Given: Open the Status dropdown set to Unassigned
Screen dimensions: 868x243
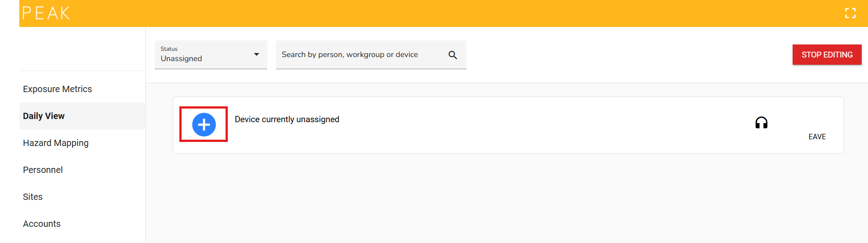Looking at the screenshot, I should click(x=211, y=55).
